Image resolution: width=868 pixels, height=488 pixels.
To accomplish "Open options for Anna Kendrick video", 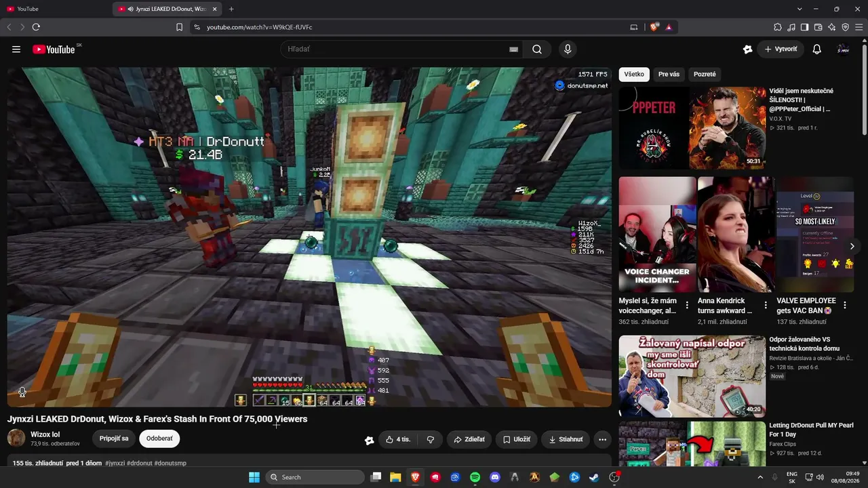I will point(766,305).
